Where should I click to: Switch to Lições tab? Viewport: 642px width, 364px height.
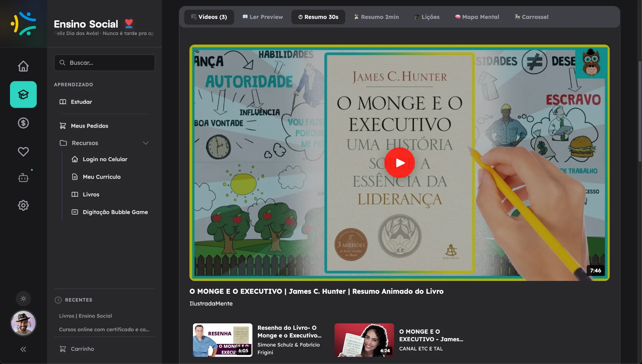[427, 17]
